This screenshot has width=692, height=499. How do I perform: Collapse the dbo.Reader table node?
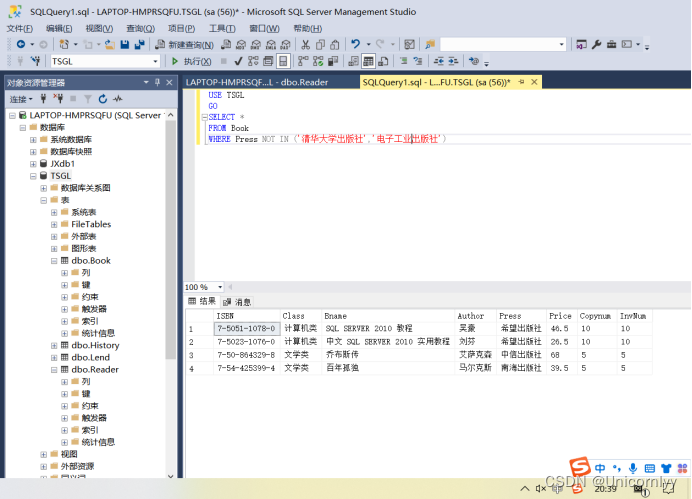click(54, 370)
